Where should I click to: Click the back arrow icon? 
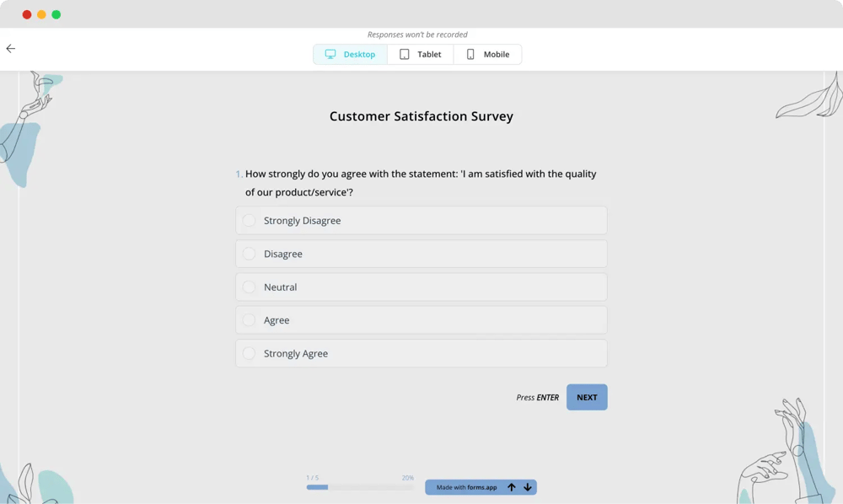11,49
